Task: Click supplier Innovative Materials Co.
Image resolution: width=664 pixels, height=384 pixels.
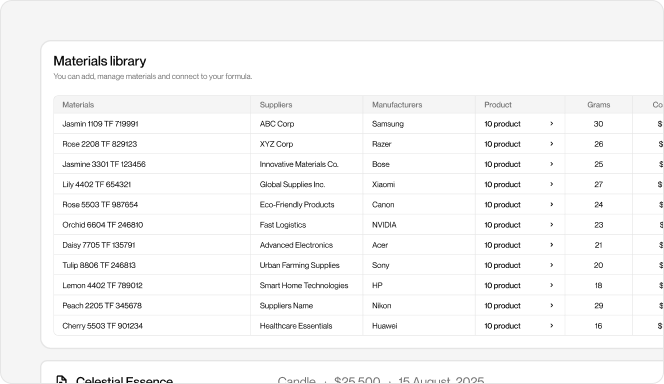Action: [299, 164]
